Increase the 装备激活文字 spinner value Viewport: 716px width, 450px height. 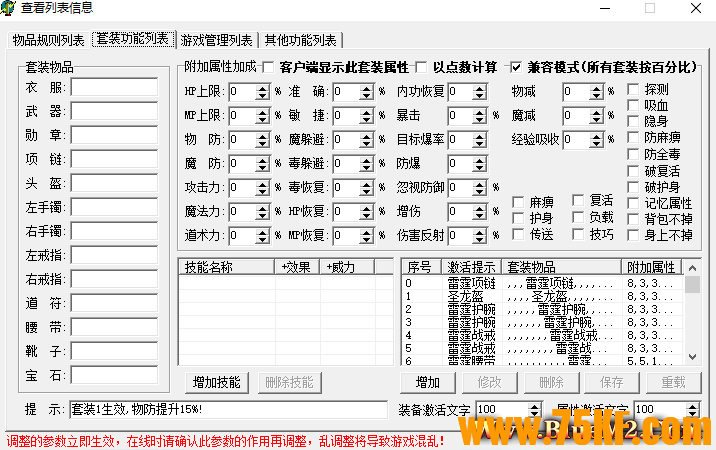pyautogui.click(x=535, y=405)
